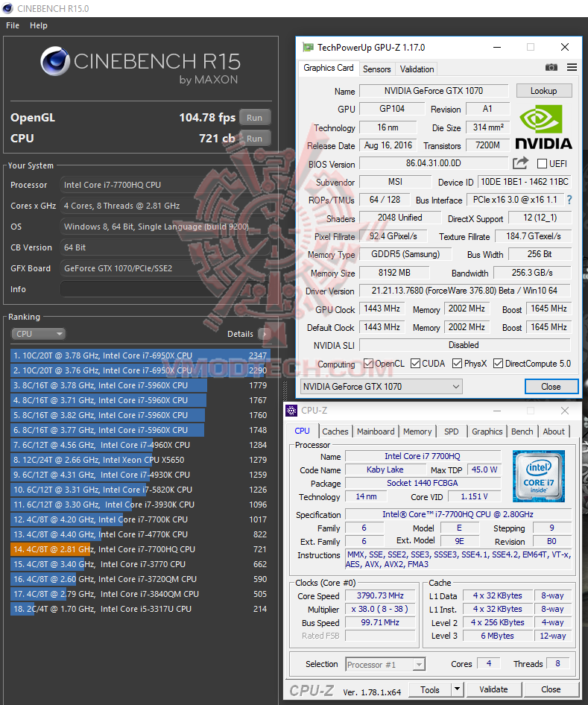Click the Driver Version field in GPU-Z
The width and height of the screenshot is (588, 705).
465,291
